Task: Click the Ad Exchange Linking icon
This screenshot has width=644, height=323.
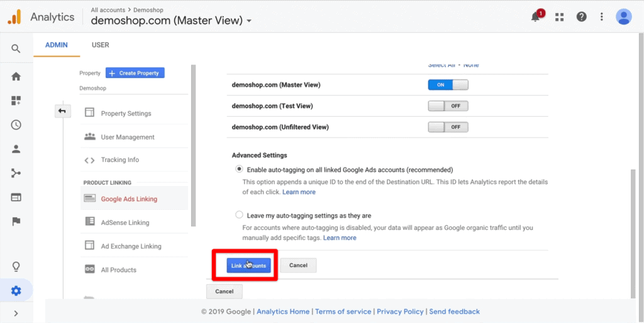Action: pos(89,246)
